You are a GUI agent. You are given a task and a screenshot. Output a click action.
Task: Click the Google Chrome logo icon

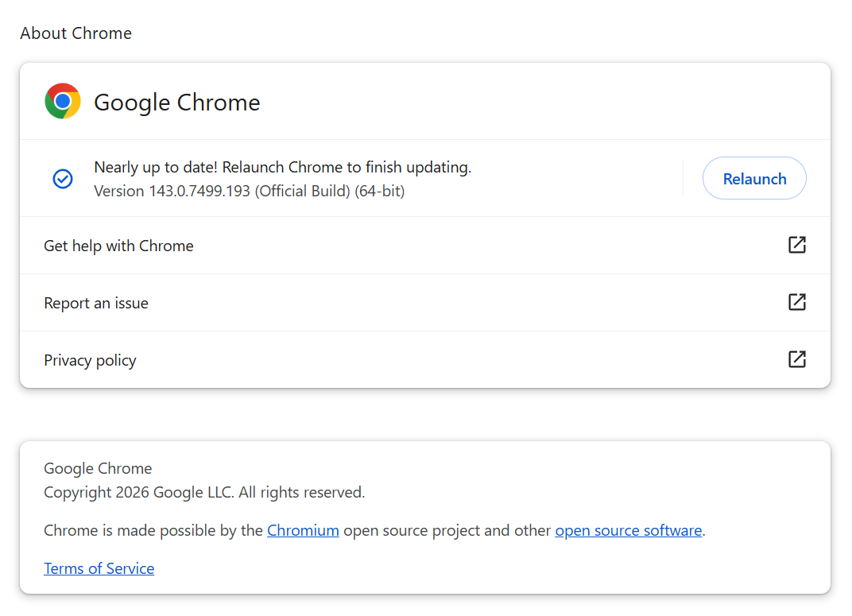(x=63, y=101)
